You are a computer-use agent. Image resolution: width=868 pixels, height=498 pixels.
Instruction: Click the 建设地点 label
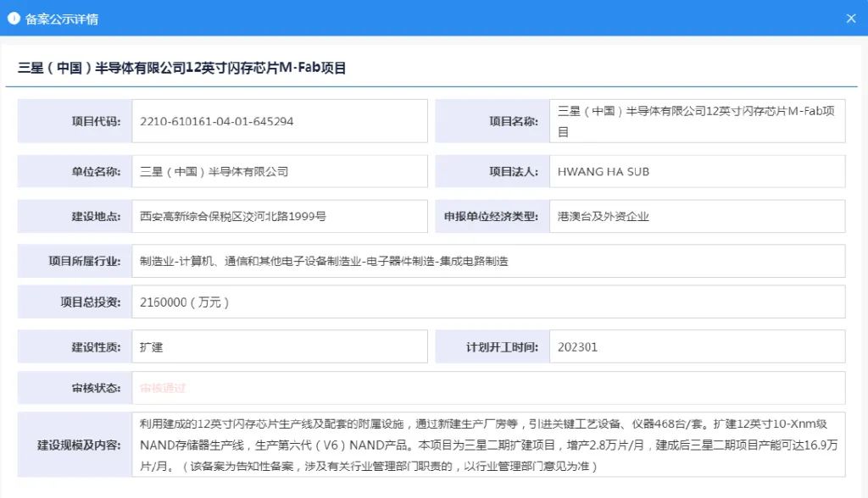tap(96, 216)
